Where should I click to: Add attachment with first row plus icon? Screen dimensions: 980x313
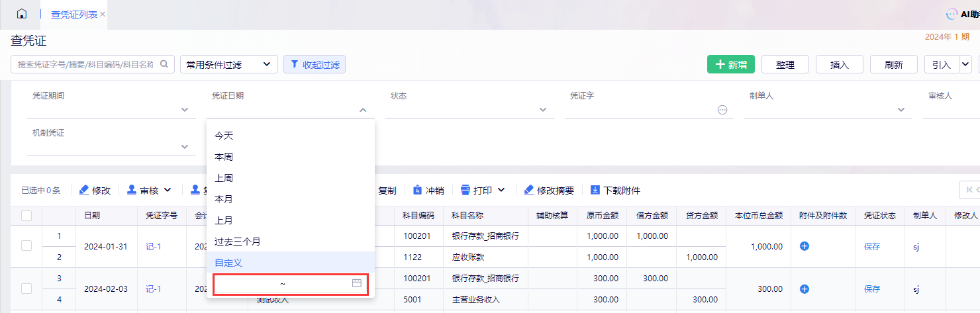pyautogui.click(x=805, y=246)
